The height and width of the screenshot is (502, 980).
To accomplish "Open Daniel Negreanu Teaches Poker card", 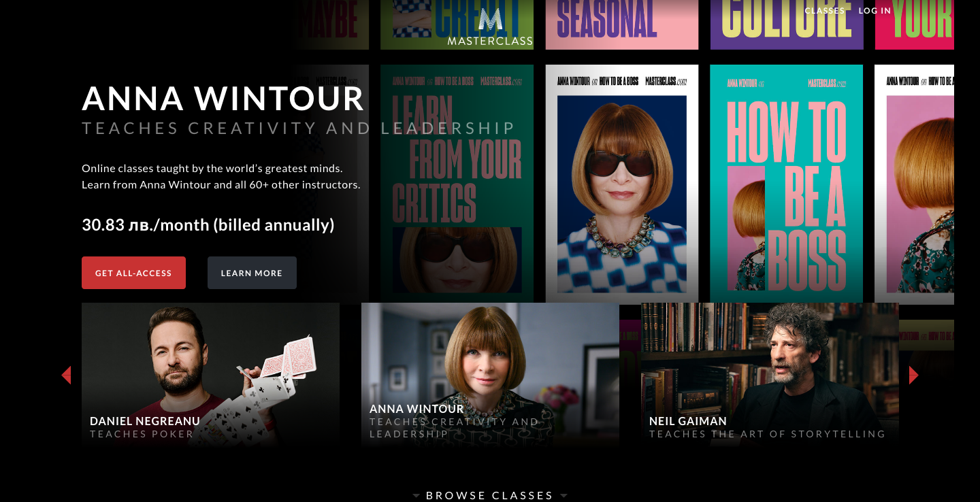I will [x=210, y=374].
